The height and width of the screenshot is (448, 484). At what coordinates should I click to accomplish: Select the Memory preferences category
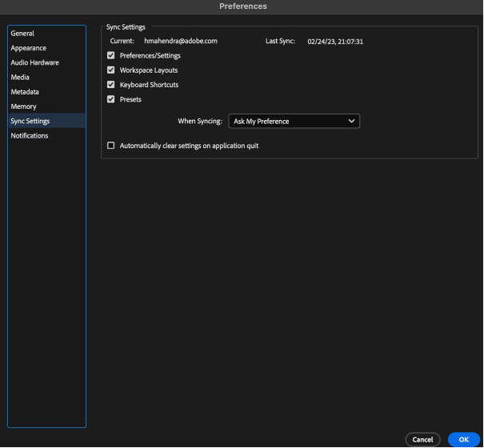[x=24, y=106]
